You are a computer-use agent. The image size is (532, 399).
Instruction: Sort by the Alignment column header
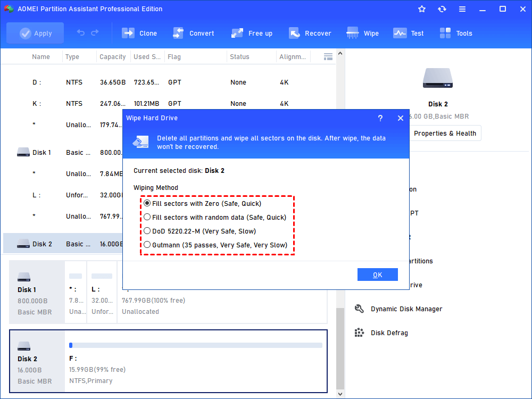point(293,57)
